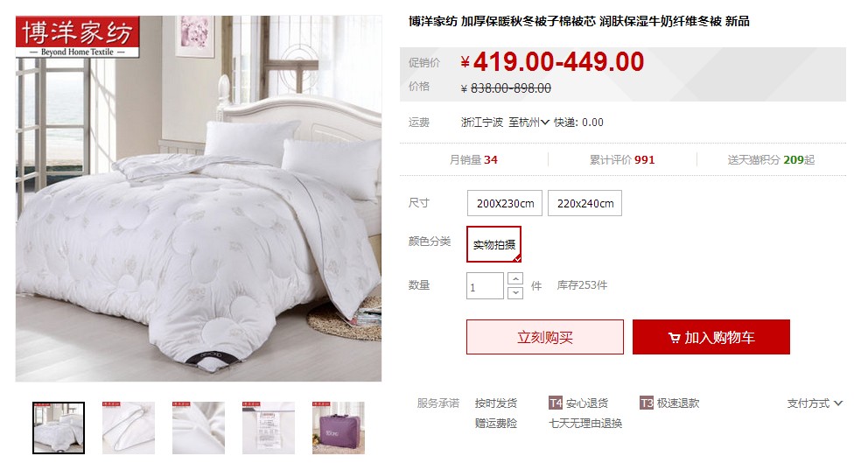Open the 送天猫积分 points link
868x470 pixels.
point(771,160)
